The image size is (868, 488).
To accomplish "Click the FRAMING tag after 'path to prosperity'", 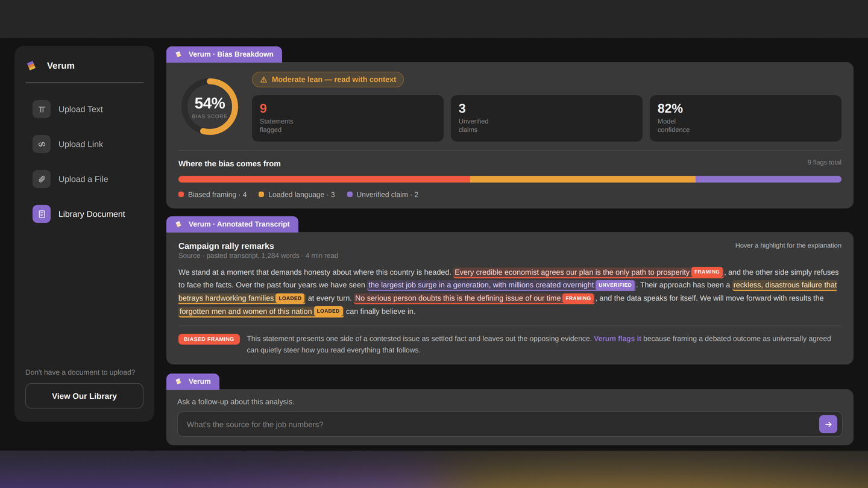I will tap(706, 272).
